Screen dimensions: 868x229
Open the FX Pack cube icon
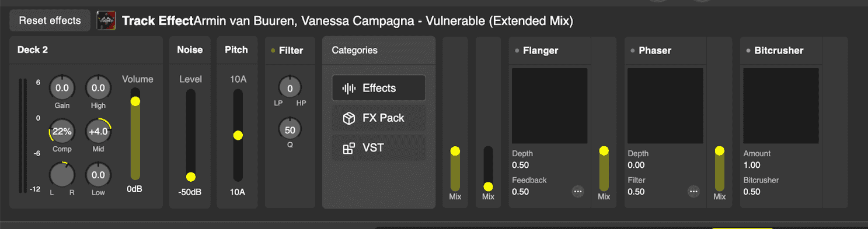click(x=348, y=118)
